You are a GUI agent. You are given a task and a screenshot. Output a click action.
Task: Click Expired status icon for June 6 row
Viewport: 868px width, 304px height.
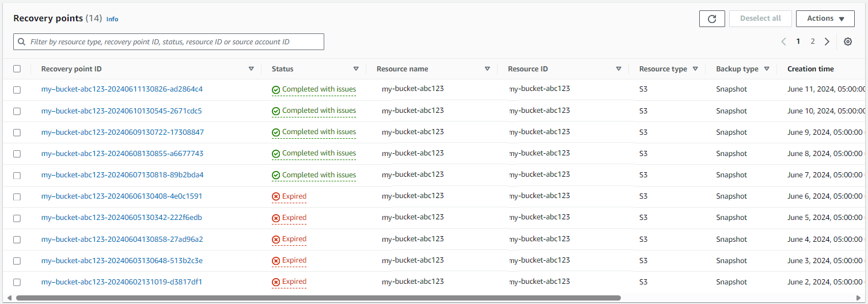coord(276,197)
